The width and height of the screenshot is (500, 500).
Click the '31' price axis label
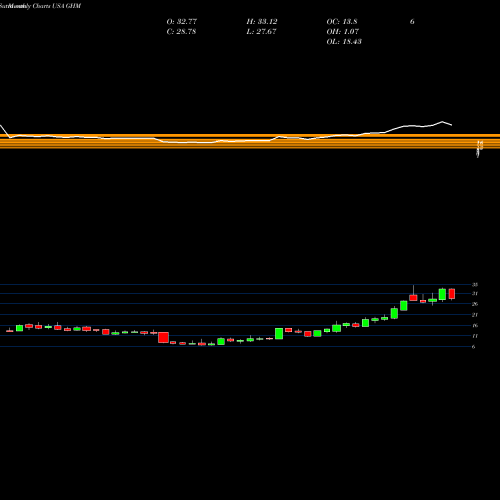(475, 294)
